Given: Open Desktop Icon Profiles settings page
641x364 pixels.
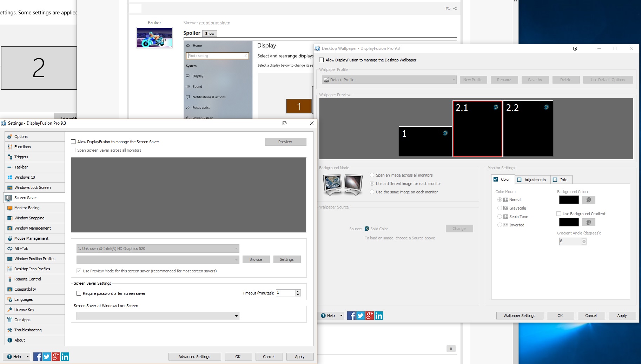Looking at the screenshot, I should pos(35,269).
